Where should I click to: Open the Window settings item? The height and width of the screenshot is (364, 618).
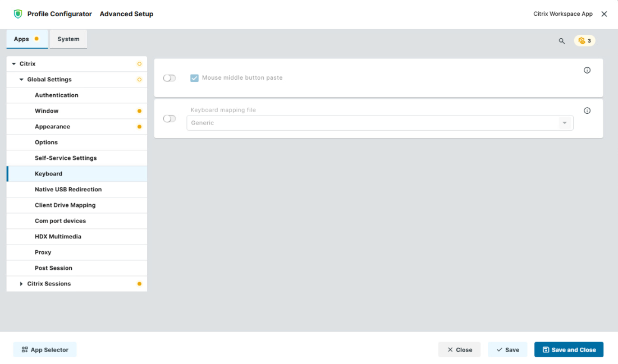(77, 111)
